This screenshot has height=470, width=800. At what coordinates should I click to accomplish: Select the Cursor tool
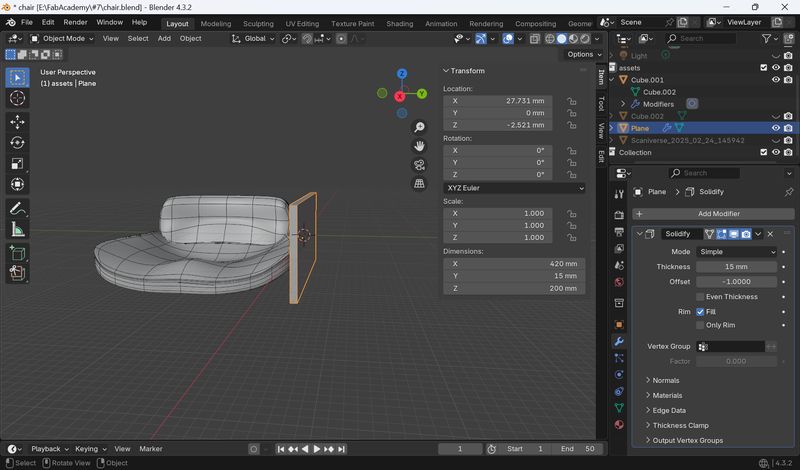point(17,98)
